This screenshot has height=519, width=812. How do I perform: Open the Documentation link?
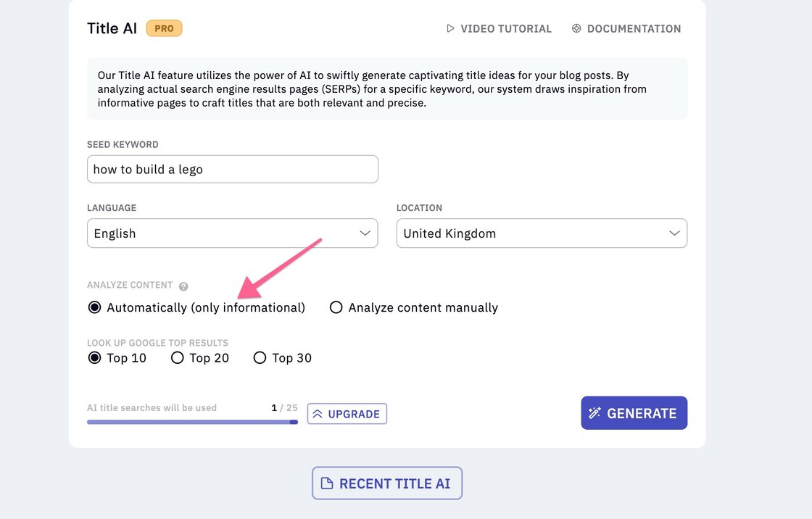[626, 28]
